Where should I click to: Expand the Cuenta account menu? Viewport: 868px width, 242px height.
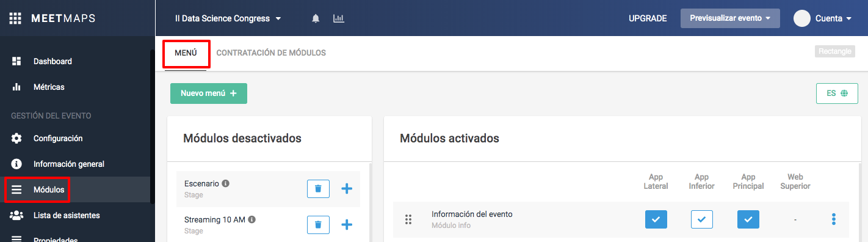[822, 18]
